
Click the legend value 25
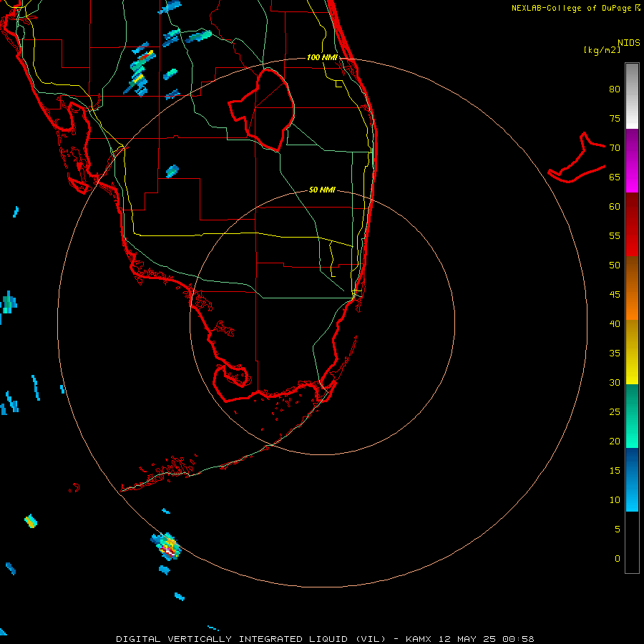[x=615, y=411]
